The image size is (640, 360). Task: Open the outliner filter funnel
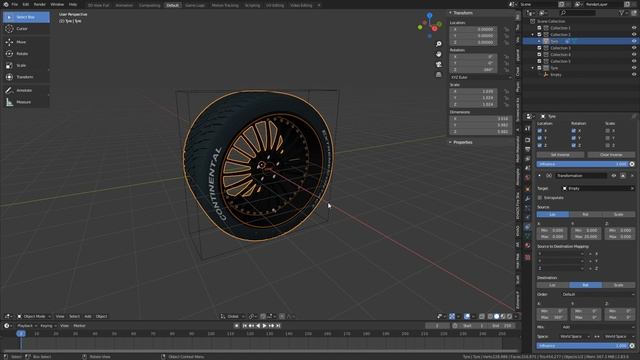click(x=622, y=13)
